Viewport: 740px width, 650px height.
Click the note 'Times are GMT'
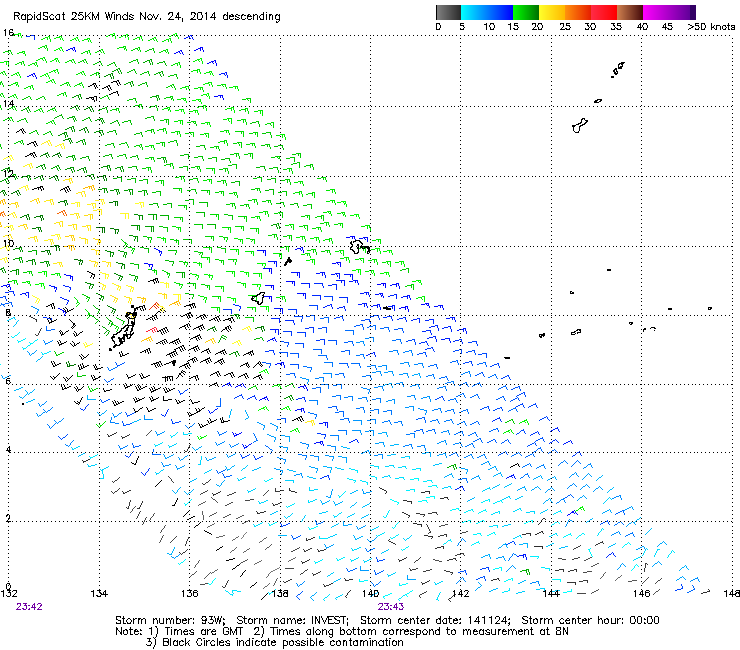(204, 632)
